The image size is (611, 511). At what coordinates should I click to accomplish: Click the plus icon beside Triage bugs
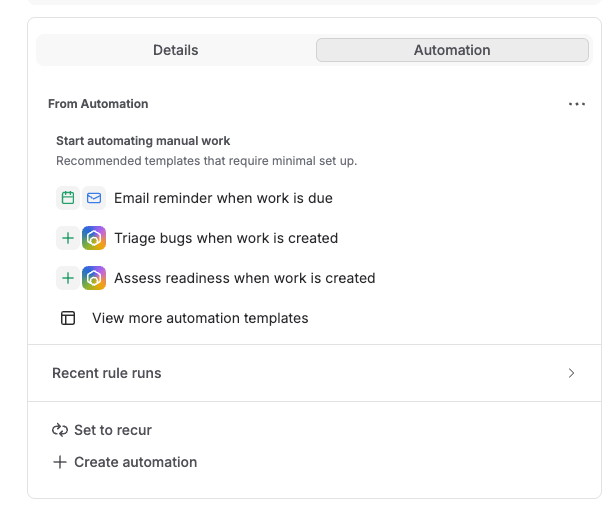click(68, 238)
